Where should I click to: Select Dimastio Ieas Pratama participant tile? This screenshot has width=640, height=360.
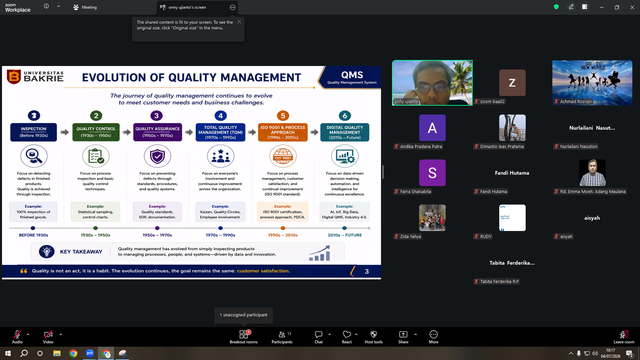512,128
